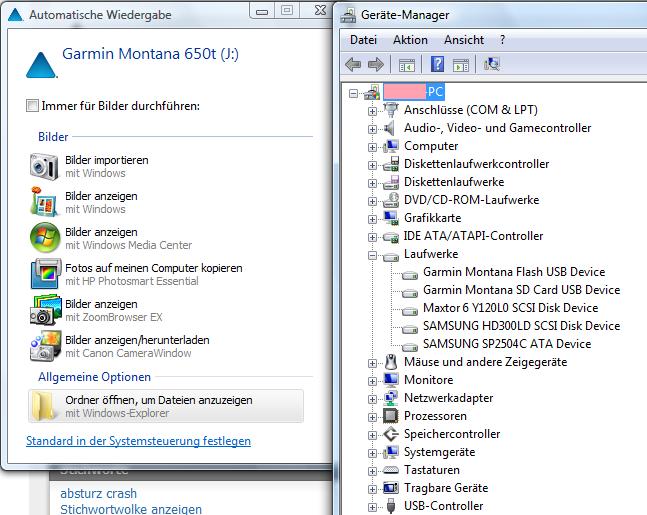
Task: Click the Garmin Montana Flash USB Device drive icon
Action: click(410, 275)
